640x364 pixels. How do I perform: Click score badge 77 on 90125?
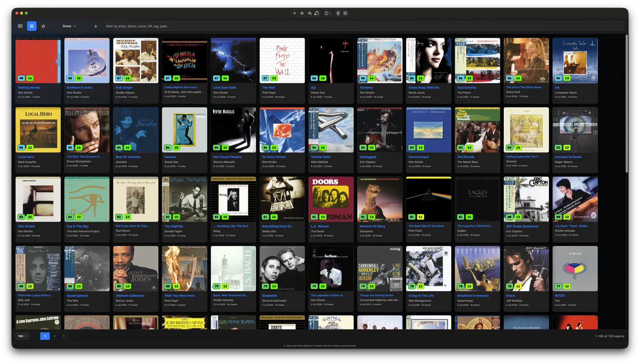[558, 286]
